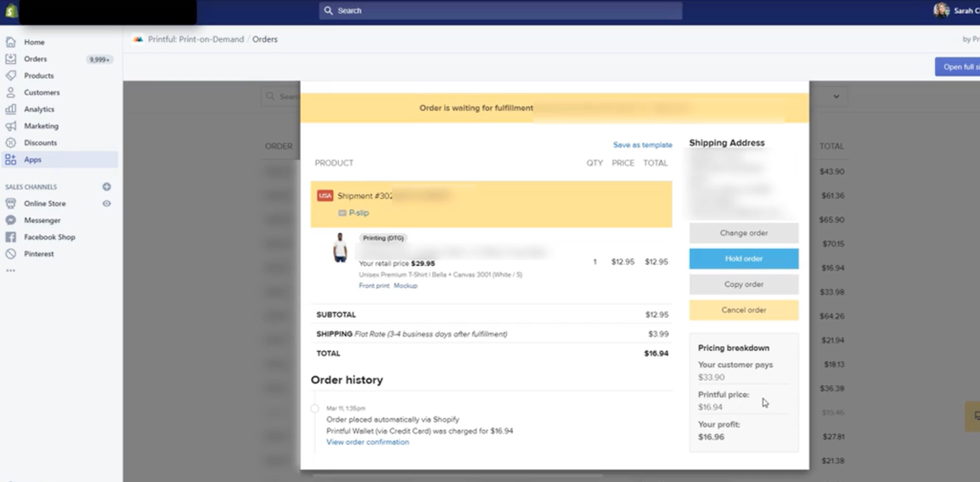Open the Facebook Shop channel
The width and height of the screenshot is (980, 482).
click(x=50, y=237)
